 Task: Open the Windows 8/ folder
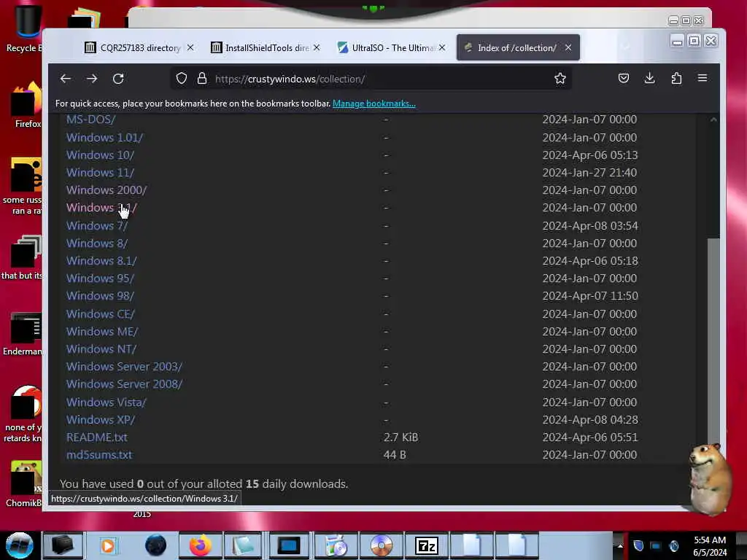point(97,244)
